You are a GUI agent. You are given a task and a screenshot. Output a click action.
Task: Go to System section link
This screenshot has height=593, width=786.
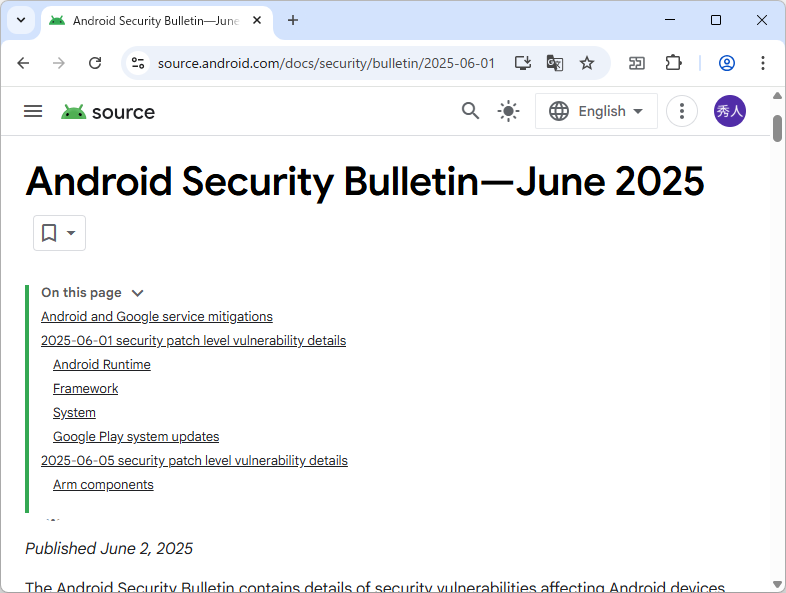pyautogui.click(x=74, y=413)
